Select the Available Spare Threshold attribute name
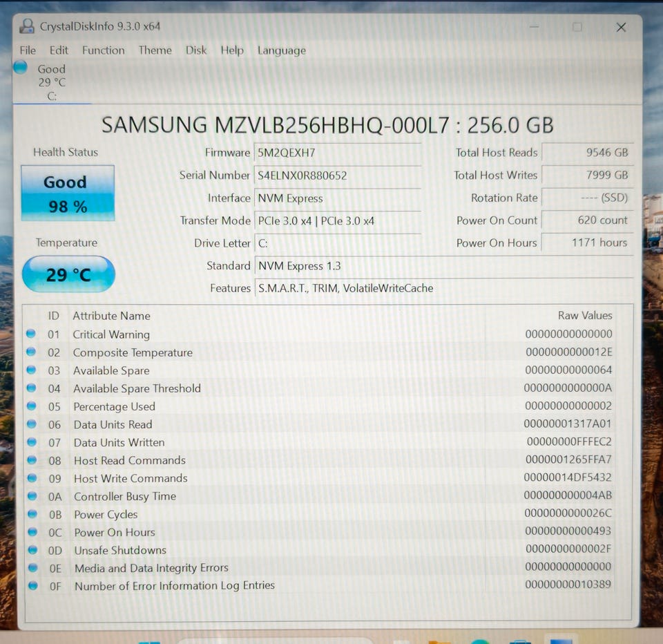This screenshot has height=644, width=663. [137, 388]
